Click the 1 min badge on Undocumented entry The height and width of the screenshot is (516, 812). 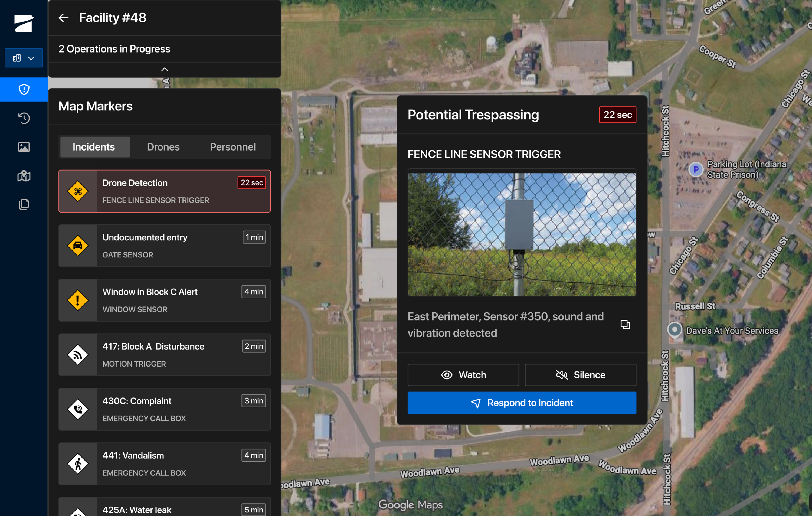[254, 237]
